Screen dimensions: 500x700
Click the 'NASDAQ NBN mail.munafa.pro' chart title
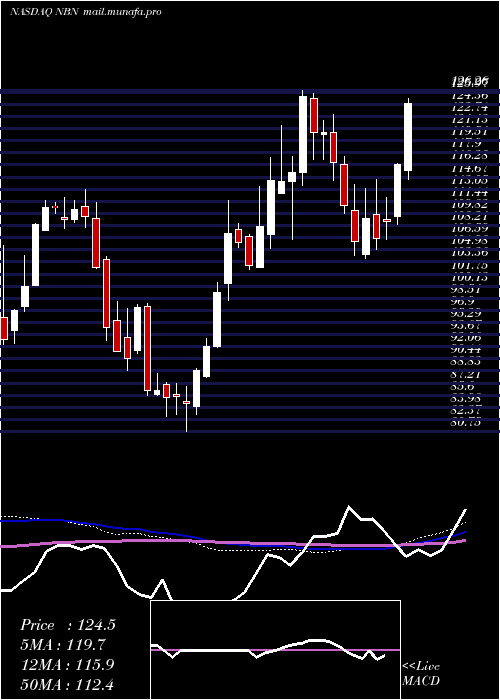point(85,12)
